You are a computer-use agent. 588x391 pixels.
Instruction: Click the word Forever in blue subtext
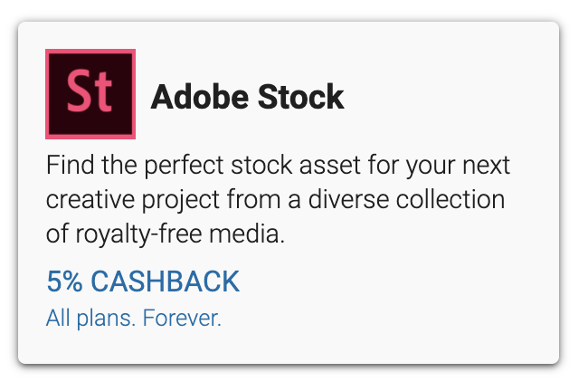coord(182,318)
